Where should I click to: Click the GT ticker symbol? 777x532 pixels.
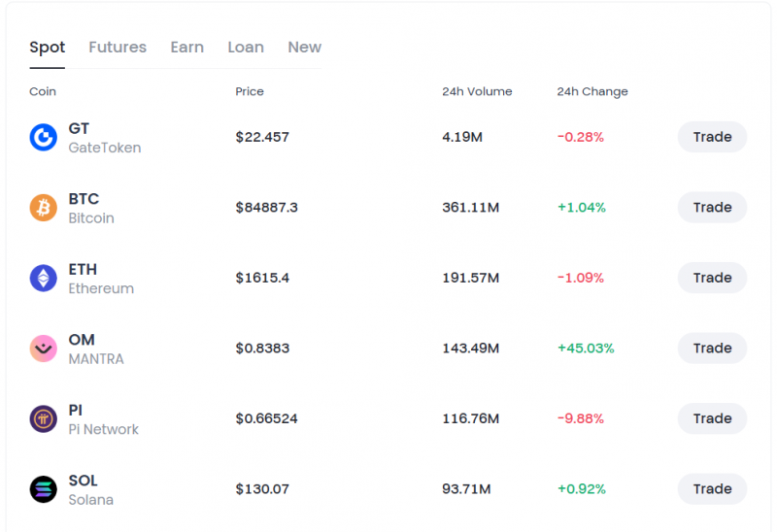pyautogui.click(x=79, y=128)
